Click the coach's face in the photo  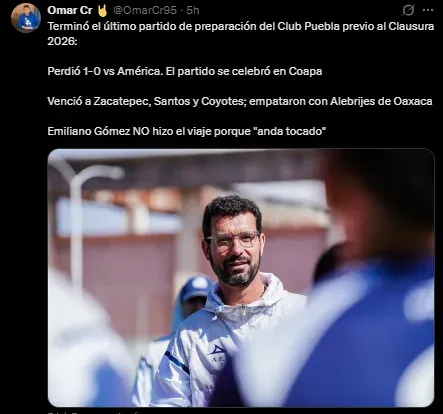tap(235, 247)
